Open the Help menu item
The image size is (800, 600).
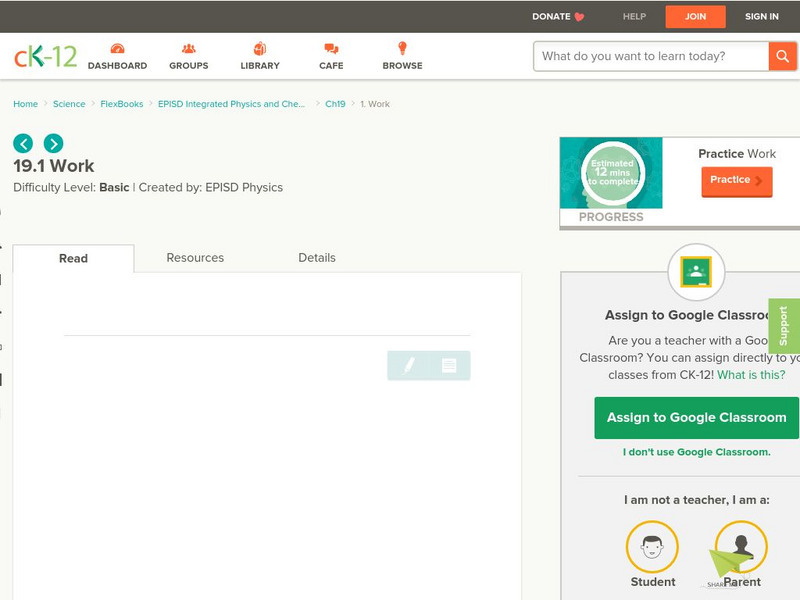coord(634,16)
